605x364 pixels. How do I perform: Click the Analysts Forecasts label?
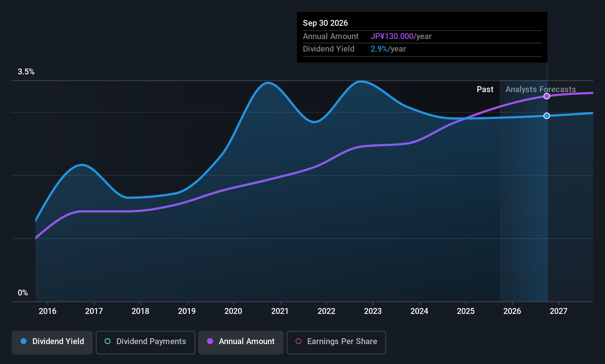tap(541, 90)
